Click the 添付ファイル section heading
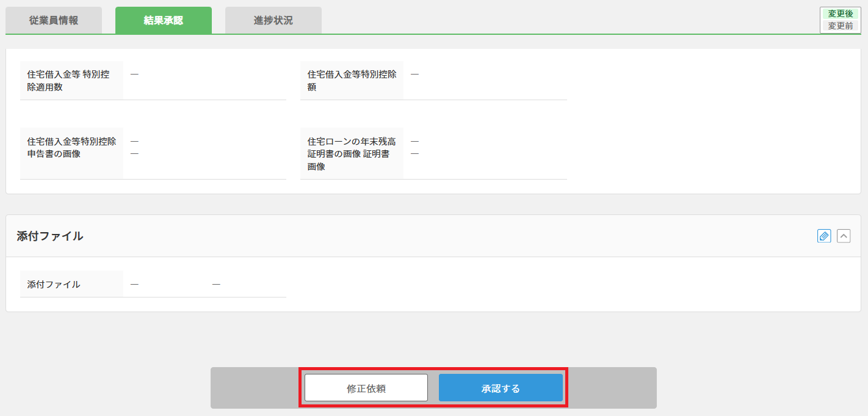Viewport: 868px width, 416px height. point(50,236)
